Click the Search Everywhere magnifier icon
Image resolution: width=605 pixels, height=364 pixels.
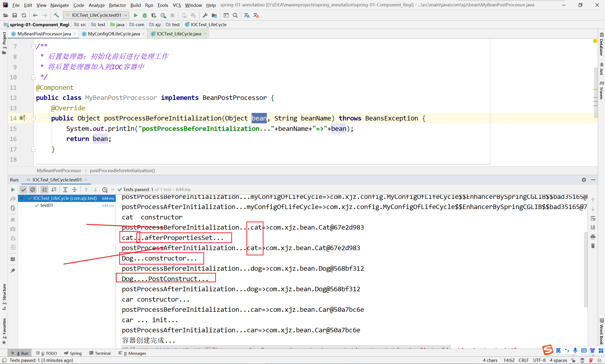click(x=235, y=15)
